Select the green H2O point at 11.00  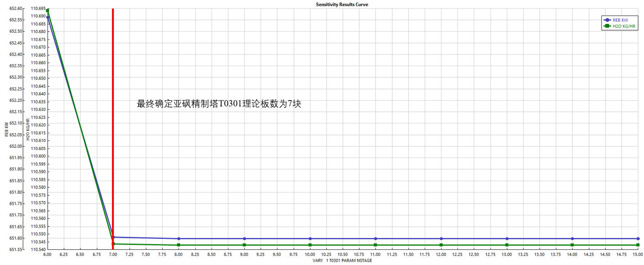[376, 245]
